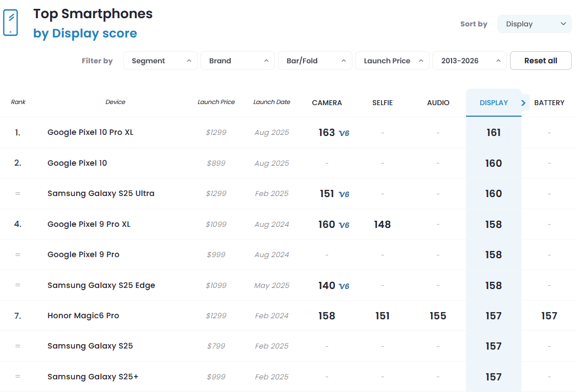This screenshot has height=392, width=586.
Task: Click display score 157 for Honor Magic6 Pro
Action: click(493, 316)
